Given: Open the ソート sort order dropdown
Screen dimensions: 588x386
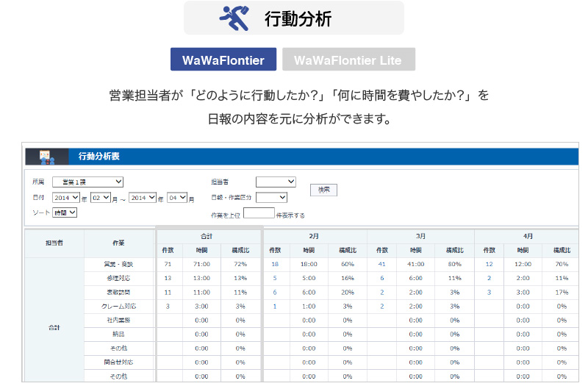Looking at the screenshot, I should [65, 212].
